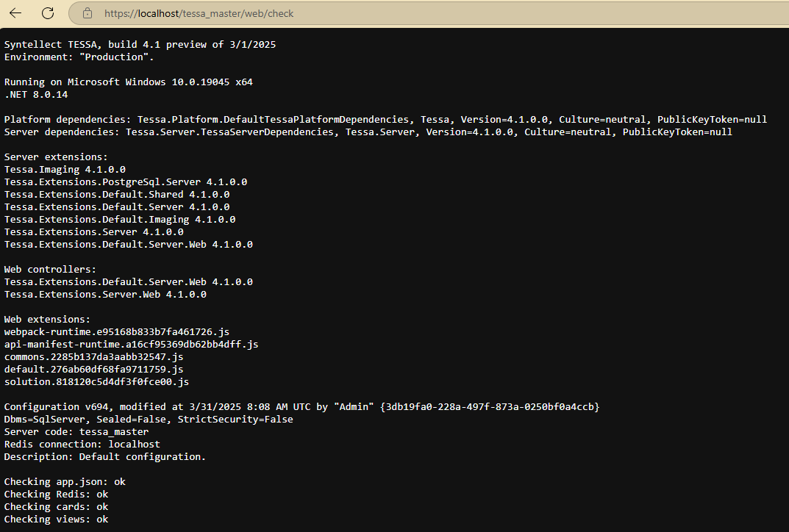Click the 'Configuration v694' line

(x=301, y=407)
